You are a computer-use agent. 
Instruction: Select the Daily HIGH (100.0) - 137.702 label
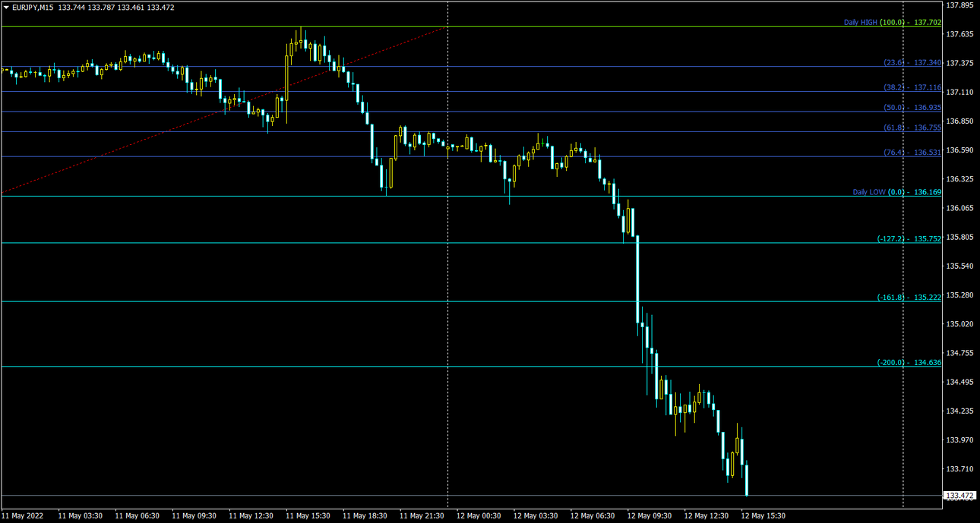(893, 22)
